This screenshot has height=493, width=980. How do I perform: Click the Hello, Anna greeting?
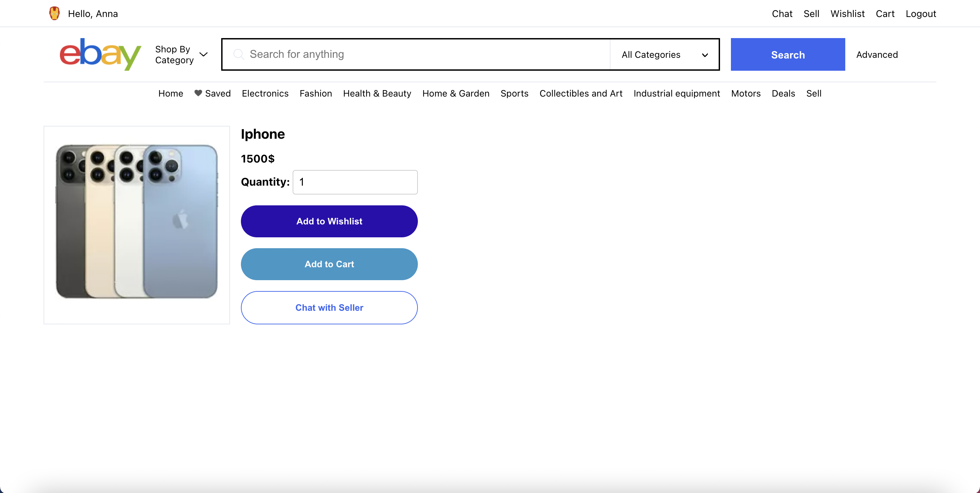pos(93,14)
